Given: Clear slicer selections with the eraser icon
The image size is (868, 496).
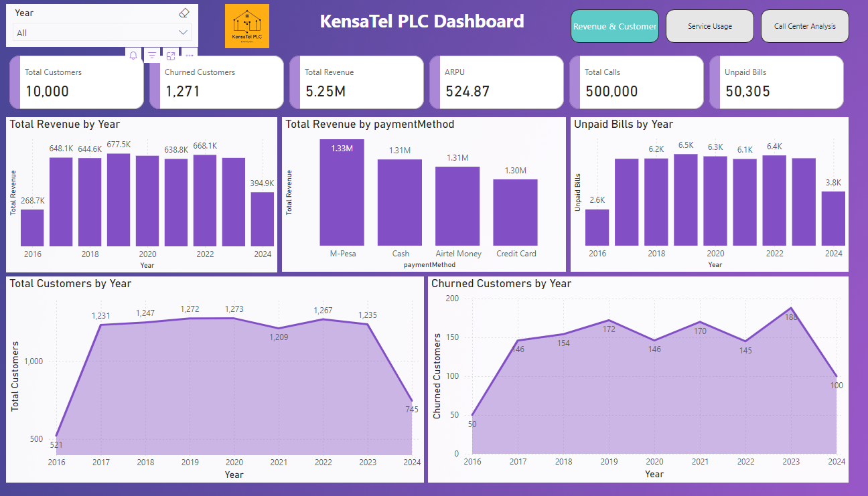Looking at the screenshot, I should pyautogui.click(x=184, y=12).
